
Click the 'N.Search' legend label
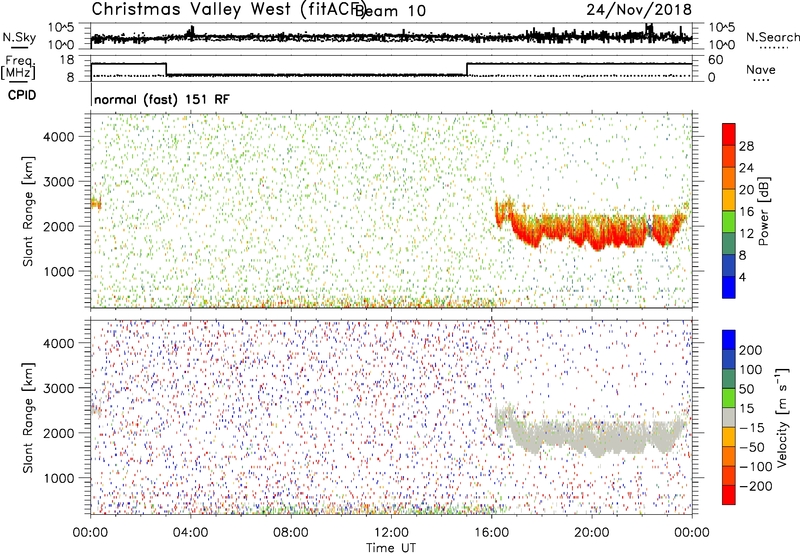coord(772,37)
